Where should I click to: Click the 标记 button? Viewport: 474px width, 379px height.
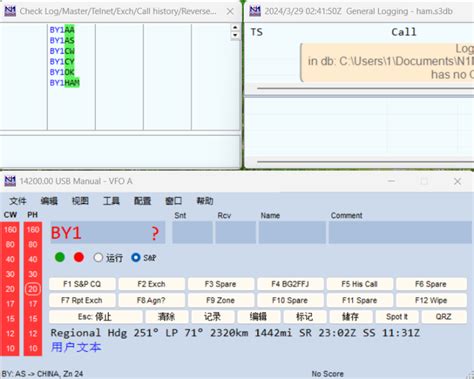pos(305,317)
